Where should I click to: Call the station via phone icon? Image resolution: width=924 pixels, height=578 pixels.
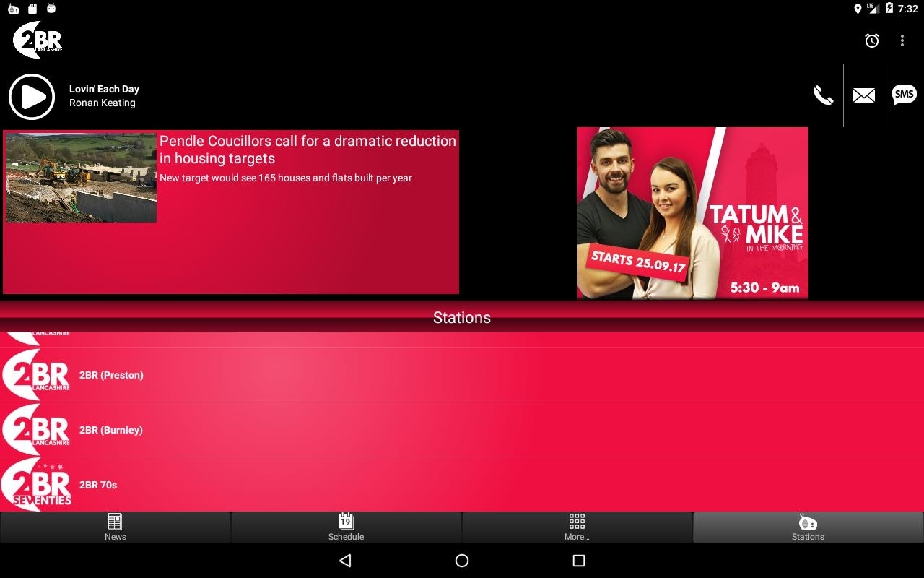(x=823, y=95)
